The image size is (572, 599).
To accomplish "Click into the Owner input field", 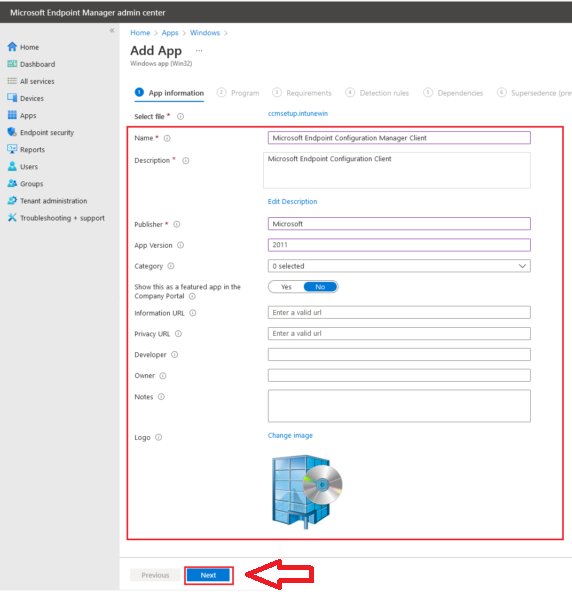I will click(x=399, y=375).
